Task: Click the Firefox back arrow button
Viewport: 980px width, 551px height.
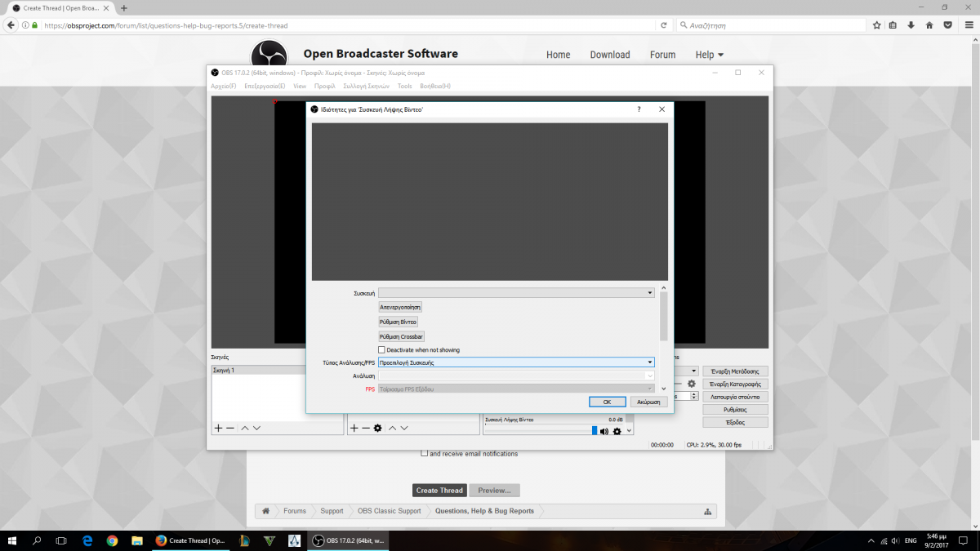Action: click(11, 25)
